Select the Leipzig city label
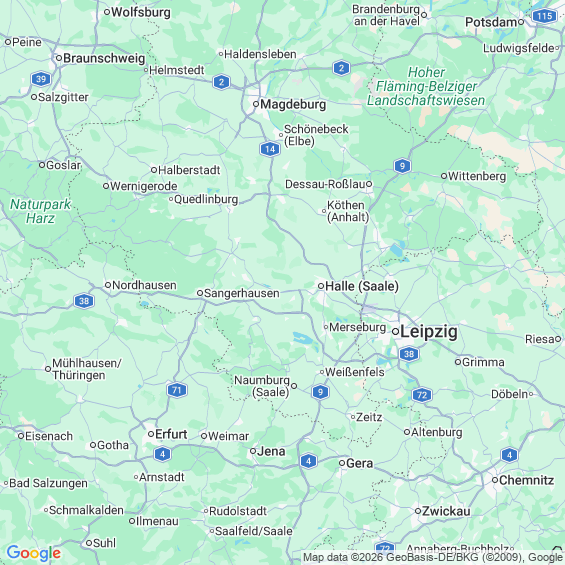The image size is (565, 565). pos(429,331)
